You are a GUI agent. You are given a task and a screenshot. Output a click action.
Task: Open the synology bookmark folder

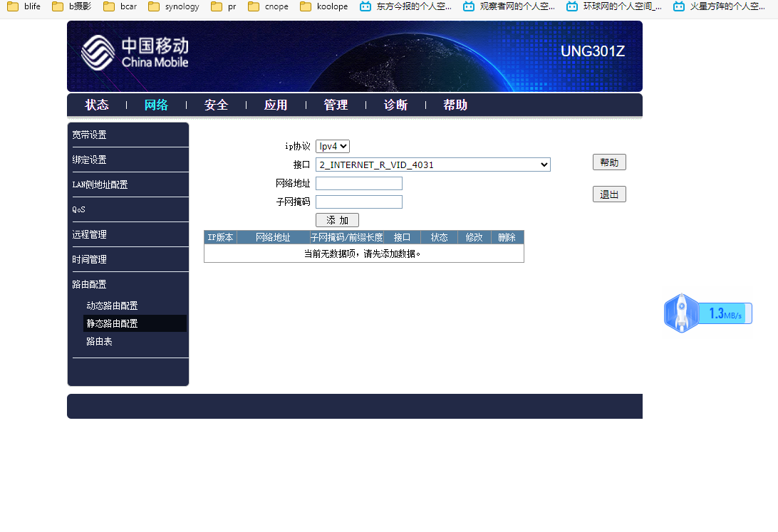(173, 7)
